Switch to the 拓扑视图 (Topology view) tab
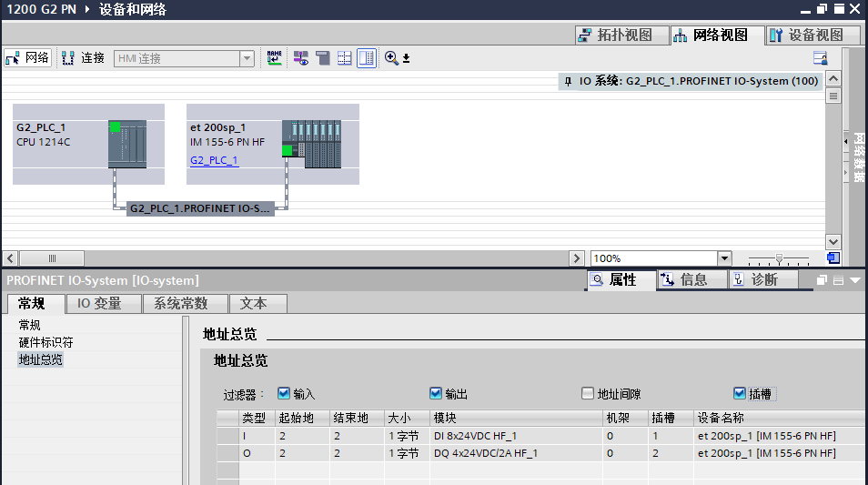The height and width of the screenshot is (485, 868). click(x=616, y=35)
